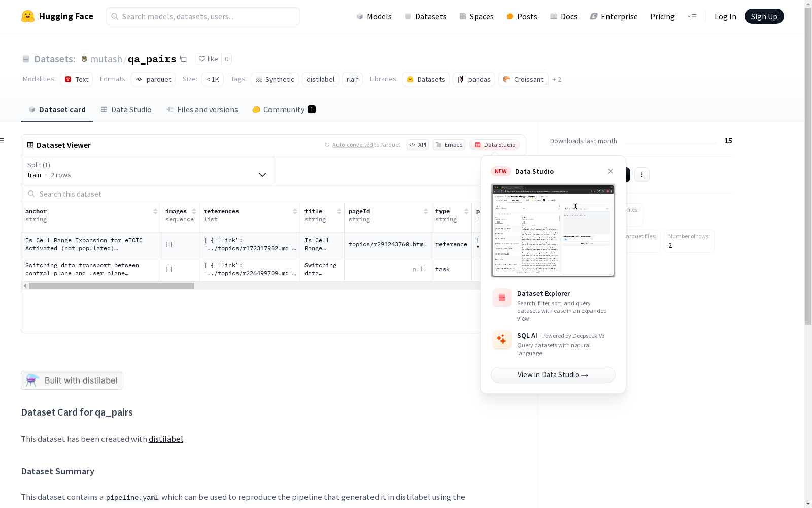Click the Dataset Explorer icon
Screen dimensions: 812x508
[502, 298]
